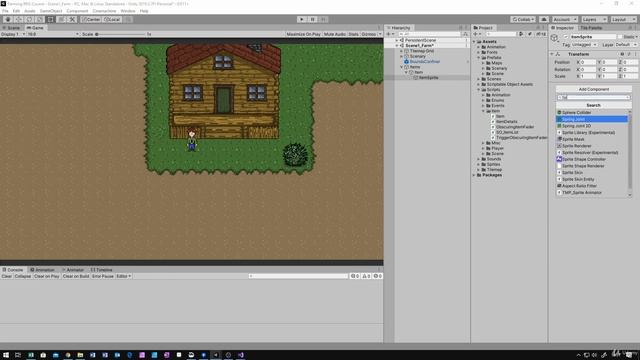Screen dimensions: 640x360
Task: Open Windows Start menu
Action: click(6, 355)
